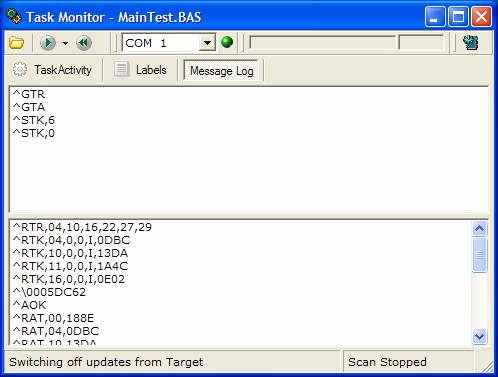Click the rewind scan button
The image size is (498, 377).
[x=84, y=43]
